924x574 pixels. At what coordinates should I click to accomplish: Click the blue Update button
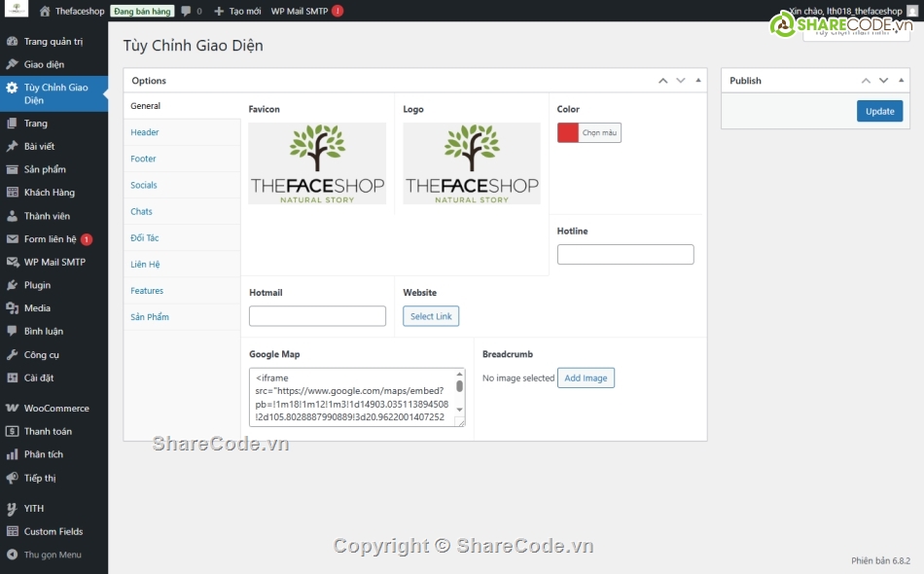pos(880,111)
